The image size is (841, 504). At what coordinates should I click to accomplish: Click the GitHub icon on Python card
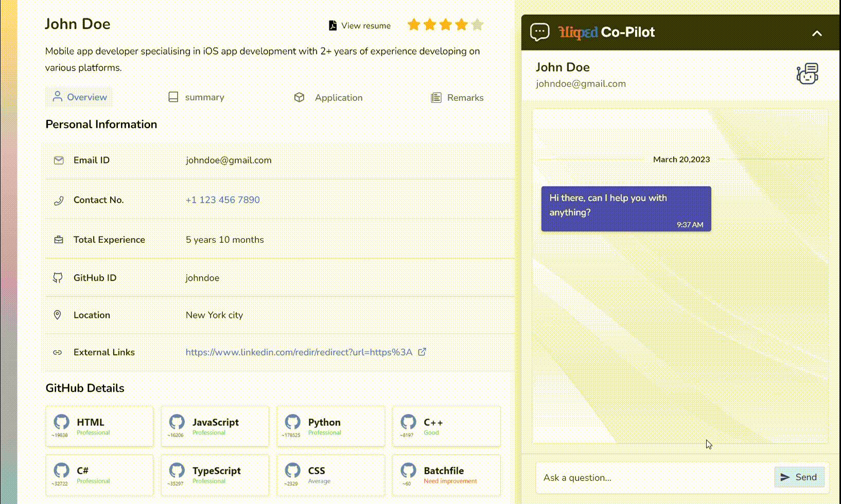click(292, 422)
